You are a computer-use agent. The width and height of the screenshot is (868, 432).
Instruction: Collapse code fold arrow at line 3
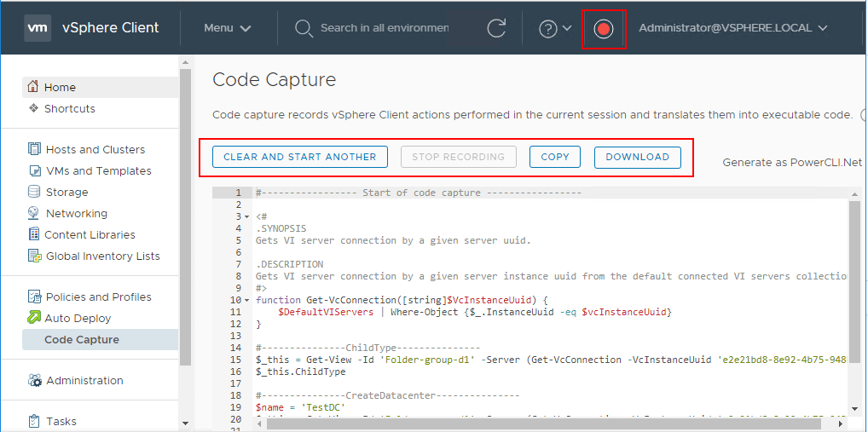point(247,216)
